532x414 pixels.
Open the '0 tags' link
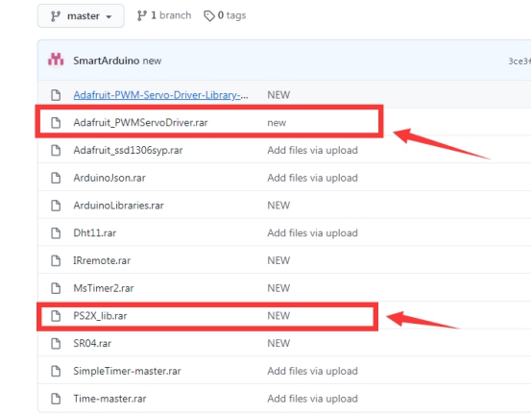coord(231,15)
